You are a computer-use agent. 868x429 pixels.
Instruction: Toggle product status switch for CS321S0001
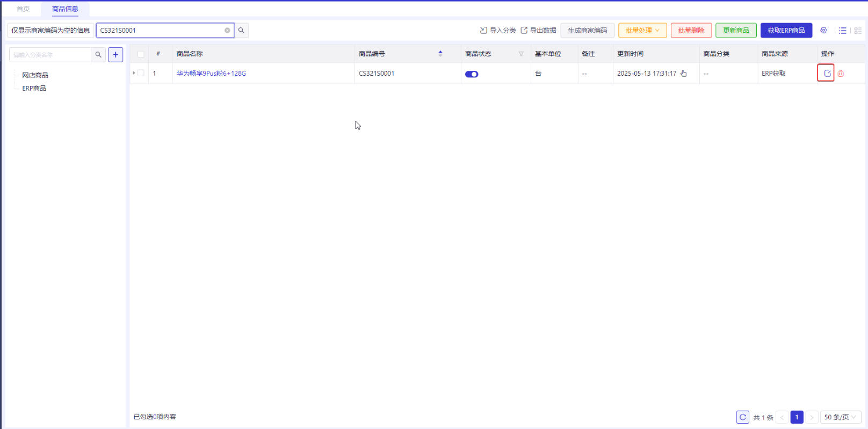coord(472,74)
